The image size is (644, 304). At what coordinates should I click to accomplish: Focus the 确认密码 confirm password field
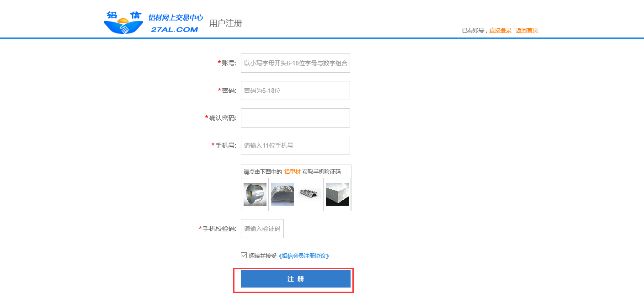pos(295,118)
